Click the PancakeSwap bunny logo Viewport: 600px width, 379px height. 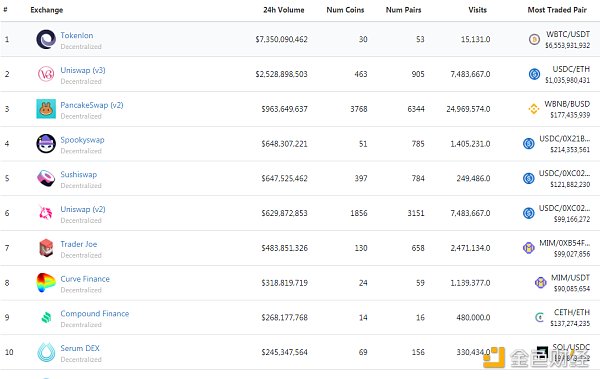click(46, 109)
